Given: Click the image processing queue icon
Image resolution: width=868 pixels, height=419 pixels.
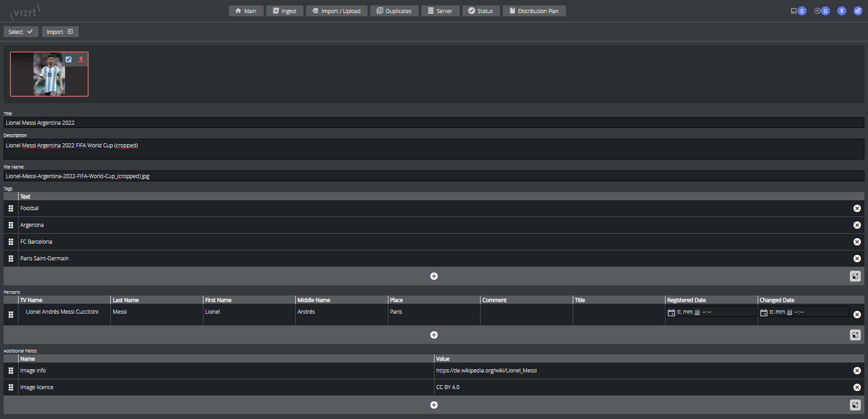Looking at the screenshot, I should click(794, 11).
